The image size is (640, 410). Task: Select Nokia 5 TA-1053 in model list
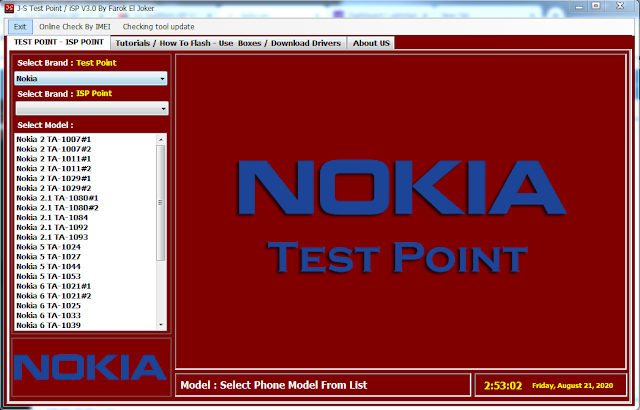point(86,277)
